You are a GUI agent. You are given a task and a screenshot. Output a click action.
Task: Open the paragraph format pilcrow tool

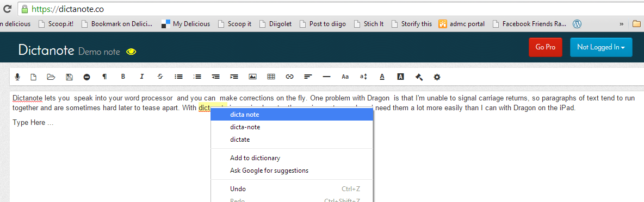(104, 77)
